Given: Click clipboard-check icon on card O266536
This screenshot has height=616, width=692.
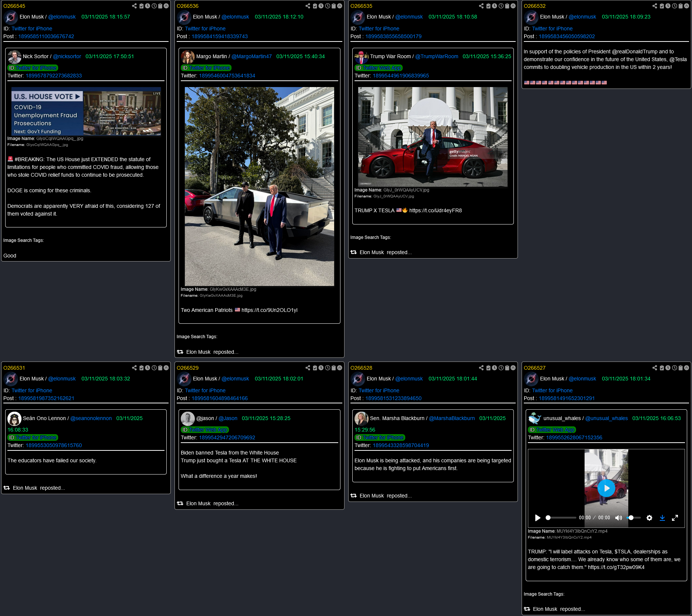Looking at the screenshot, I should click(315, 6).
